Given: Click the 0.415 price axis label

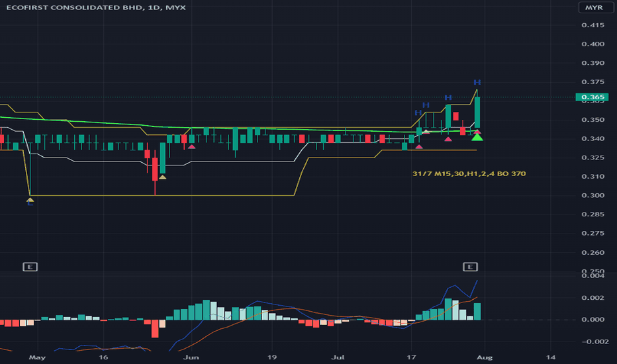Looking at the screenshot, I should [x=593, y=25].
